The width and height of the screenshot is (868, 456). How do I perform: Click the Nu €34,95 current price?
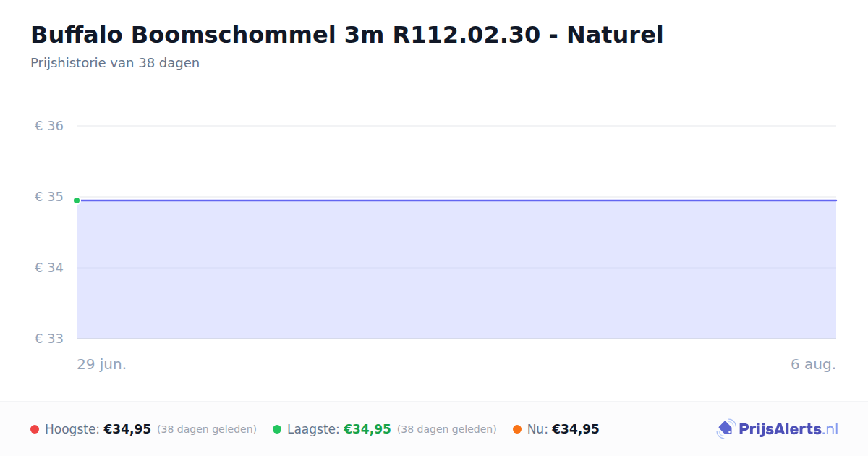576,429
